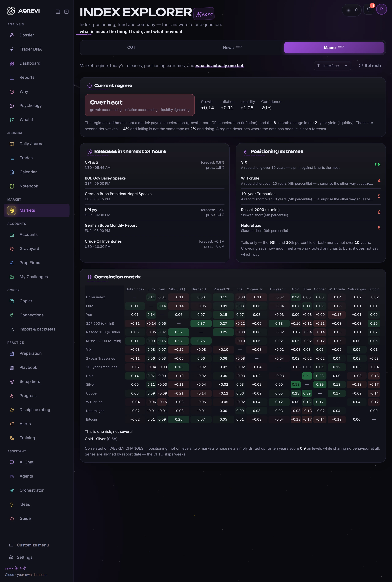Collapse the sidebar panel icon
392x582 pixels.
coord(66,11)
